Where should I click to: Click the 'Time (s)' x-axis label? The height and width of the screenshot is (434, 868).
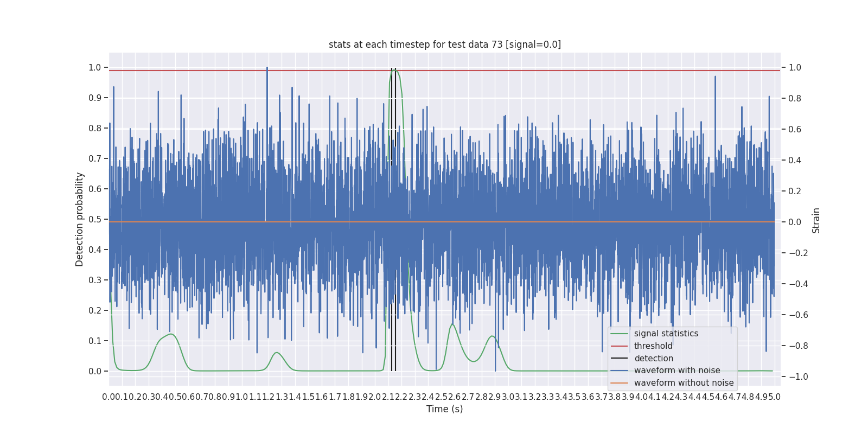point(445,409)
